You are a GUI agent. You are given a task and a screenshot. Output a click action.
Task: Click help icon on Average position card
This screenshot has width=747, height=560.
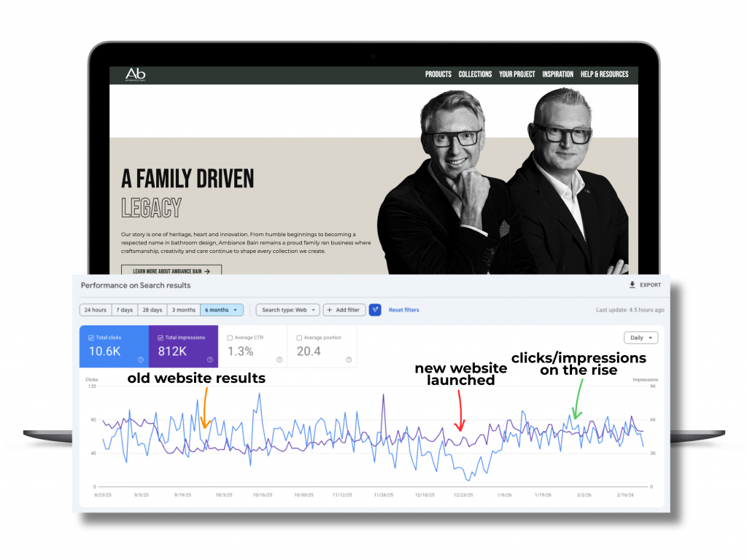click(x=349, y=359)
